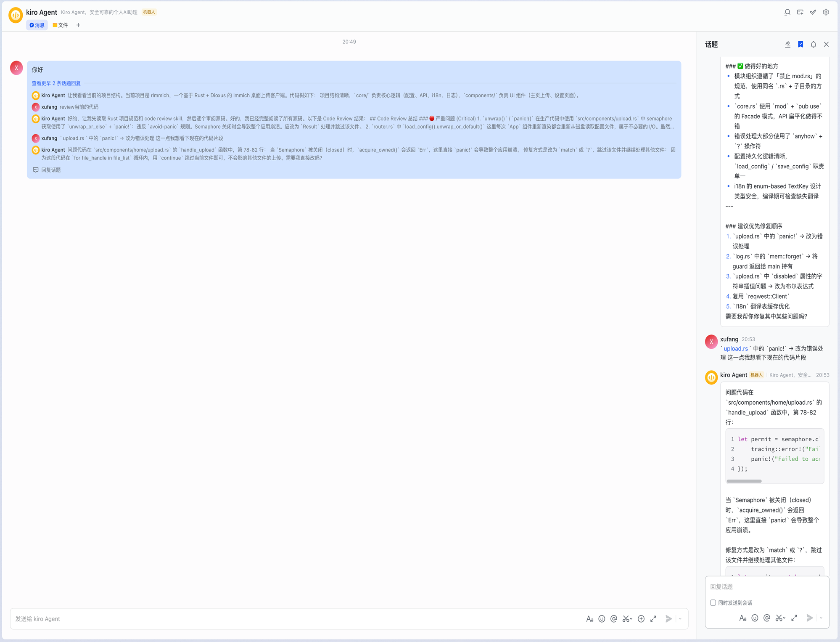Open the send options dropdown in the main input

[680, 618]
